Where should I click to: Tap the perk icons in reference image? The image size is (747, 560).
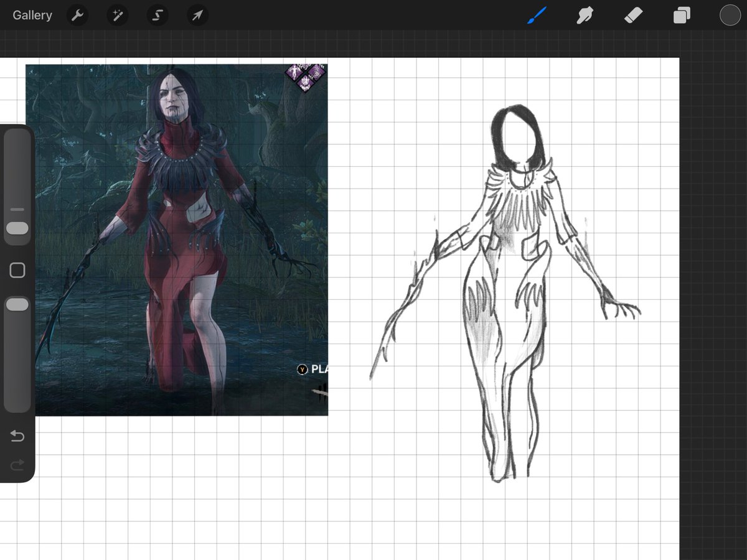coord(306,77)
